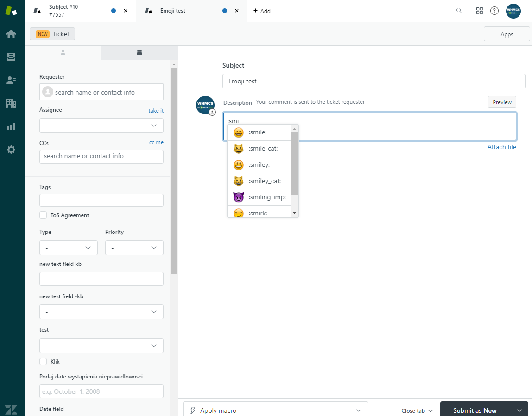Go to Home dashboard icon
Screen dimensions: 532x416
click(11, 34)
